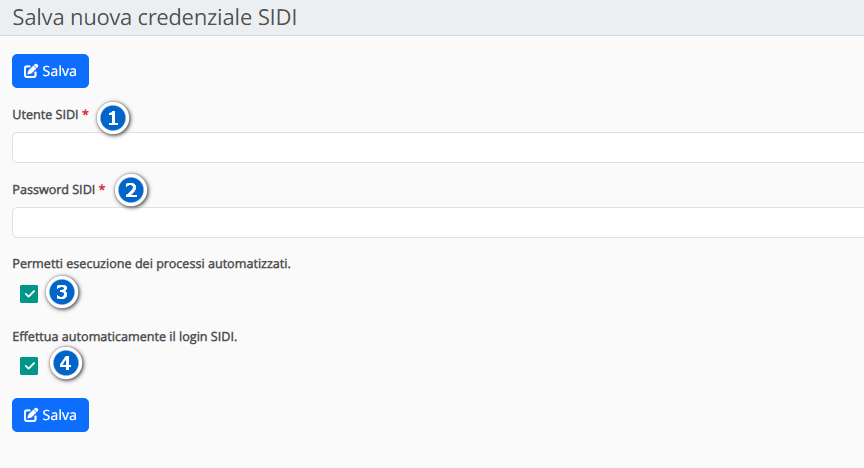Click the red asterisk beside Utente SIDI

86,115
